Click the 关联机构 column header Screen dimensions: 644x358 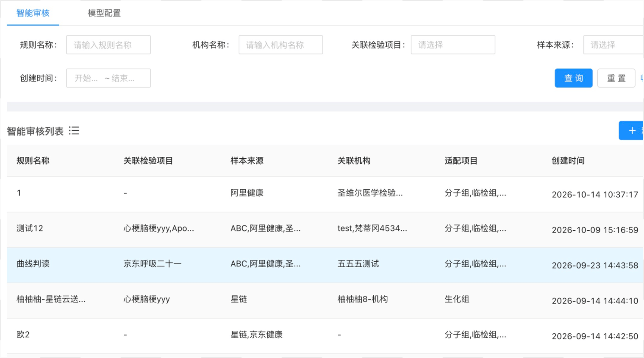click(354, 161)
